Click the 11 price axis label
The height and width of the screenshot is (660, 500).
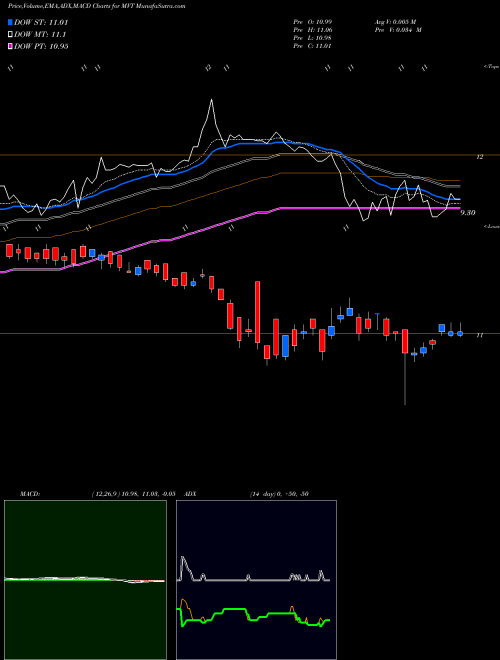[x=479, y=335]
